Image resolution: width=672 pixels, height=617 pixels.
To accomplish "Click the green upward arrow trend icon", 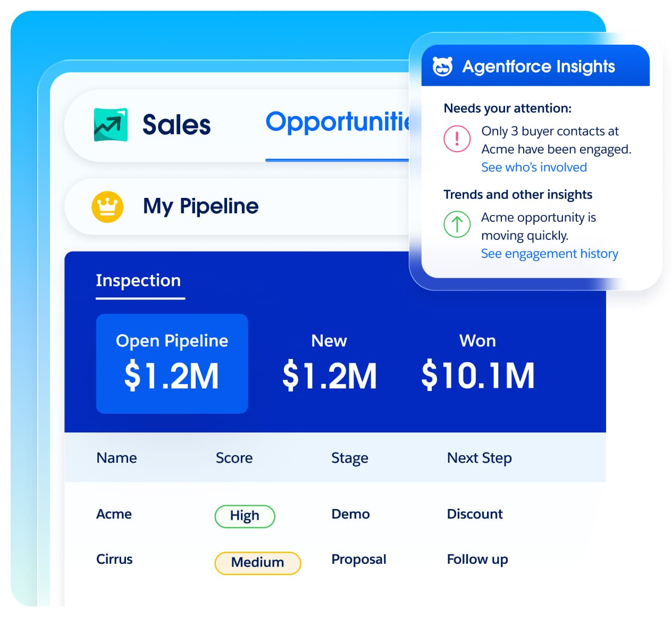I will click(457, 224).
